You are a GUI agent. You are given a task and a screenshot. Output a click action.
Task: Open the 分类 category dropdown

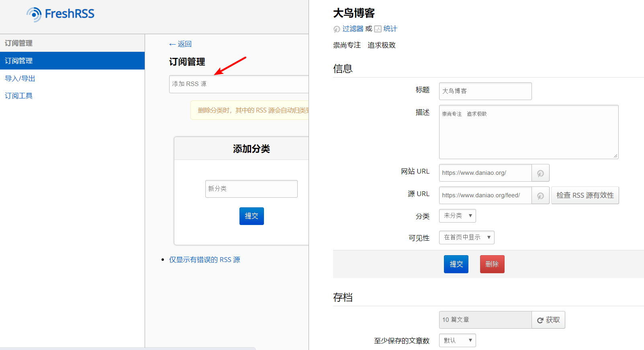click(x=457, y=216)
